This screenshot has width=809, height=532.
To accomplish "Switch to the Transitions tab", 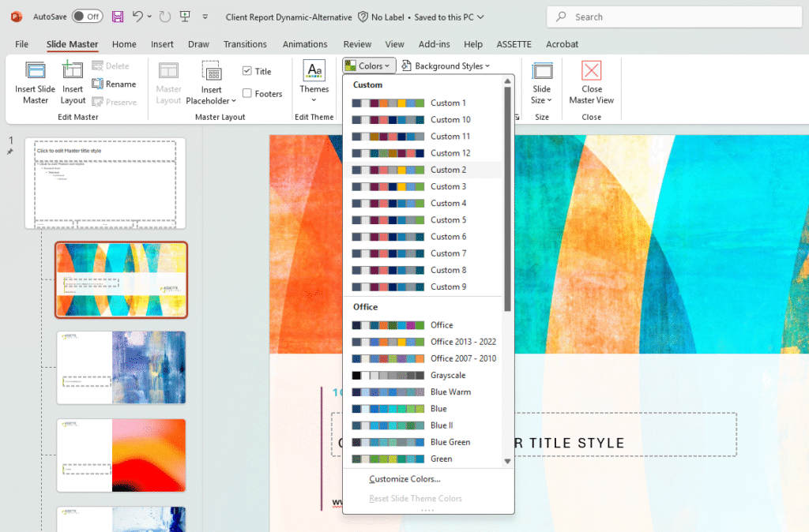I will [245, 44].
